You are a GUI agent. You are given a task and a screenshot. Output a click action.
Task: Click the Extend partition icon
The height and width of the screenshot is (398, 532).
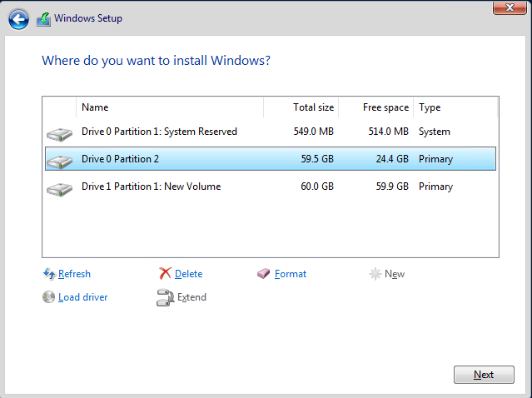tap(165, 297)
